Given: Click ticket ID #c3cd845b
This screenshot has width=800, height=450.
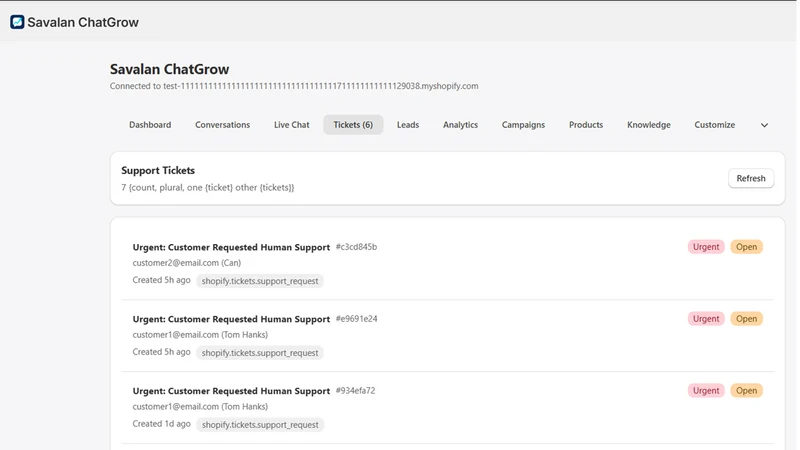Looking at the screenshot, I should coord(356,247).
